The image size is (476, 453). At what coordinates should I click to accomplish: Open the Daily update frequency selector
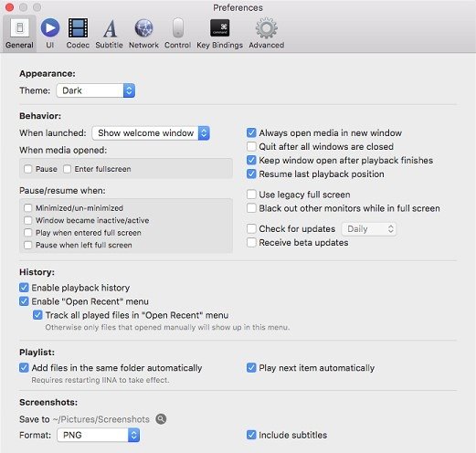click(x=369, y=229)
